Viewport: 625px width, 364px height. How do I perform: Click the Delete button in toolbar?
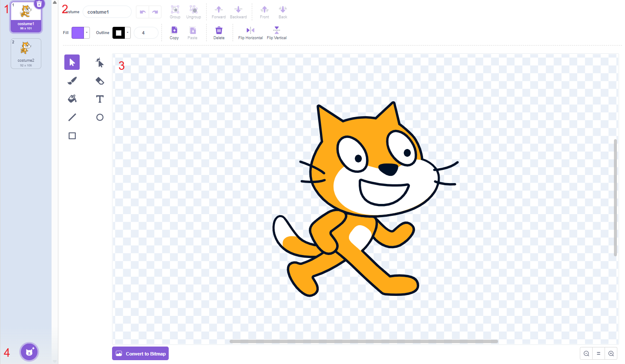(219, 32)
